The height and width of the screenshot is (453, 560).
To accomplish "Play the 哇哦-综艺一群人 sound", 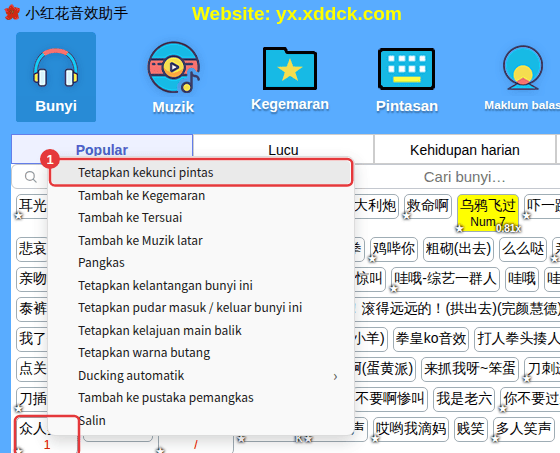I will (445, 279).
